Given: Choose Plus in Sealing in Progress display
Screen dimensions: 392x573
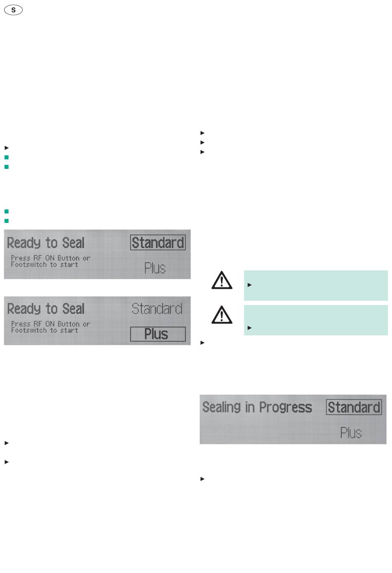Looking at the screenshot, I should 351,433.
